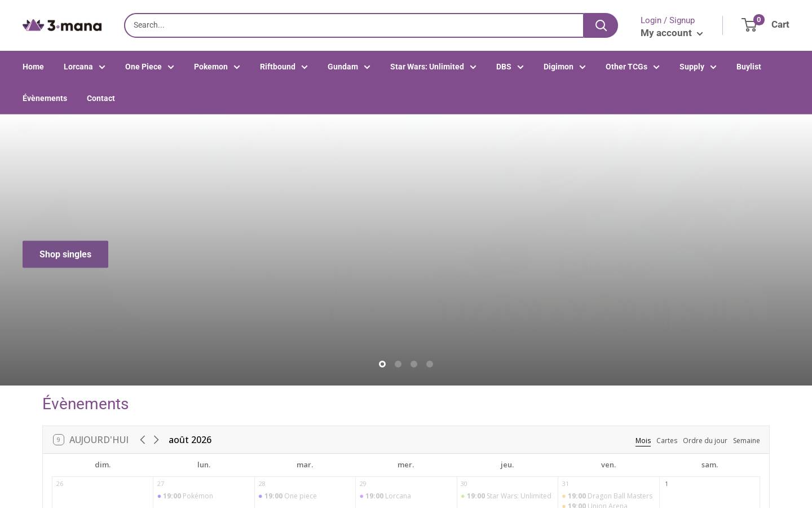
Task: Select third slideshow dot
Action: [x=414, y=364]
